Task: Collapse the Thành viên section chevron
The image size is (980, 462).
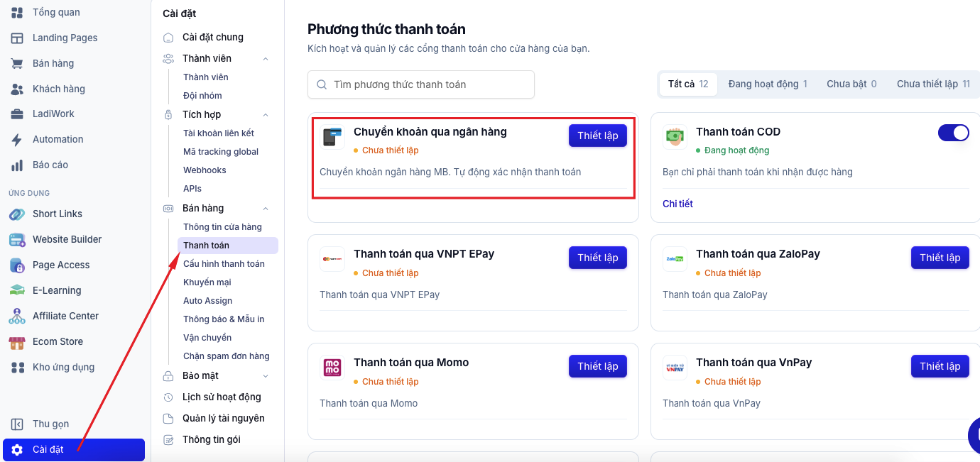Action: click(x=266, y=59)
